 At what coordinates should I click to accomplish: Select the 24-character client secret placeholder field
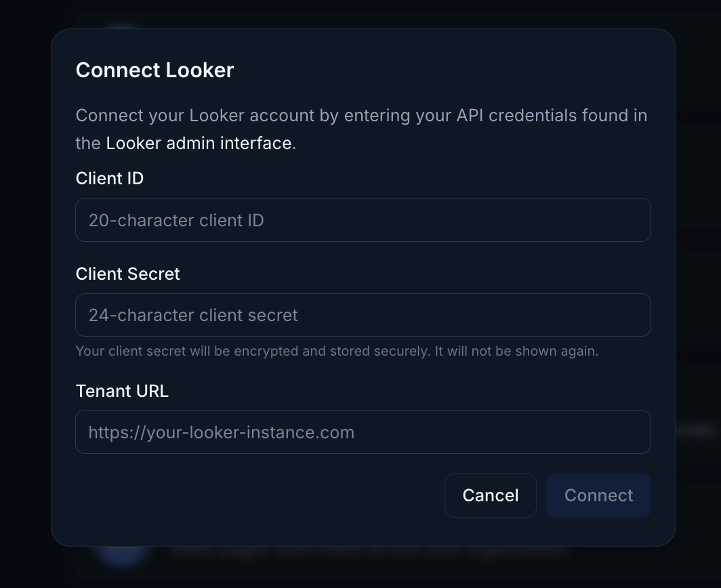(363, 315)
